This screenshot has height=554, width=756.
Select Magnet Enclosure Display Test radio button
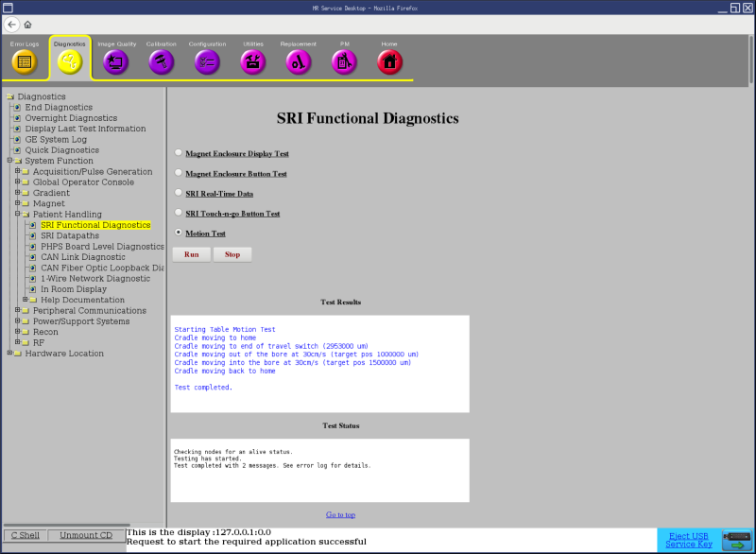(x=179, y=153)
